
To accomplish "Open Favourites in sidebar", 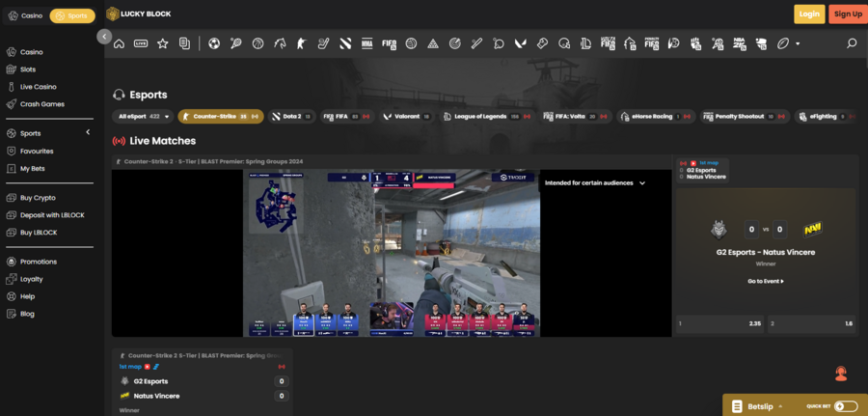I will 37,151.
